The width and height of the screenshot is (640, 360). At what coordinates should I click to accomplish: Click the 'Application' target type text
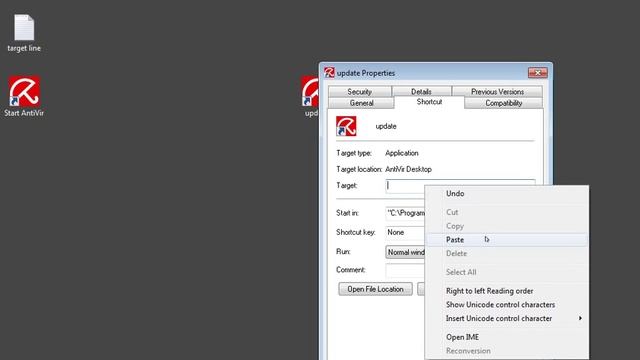[x=402, y=153]
